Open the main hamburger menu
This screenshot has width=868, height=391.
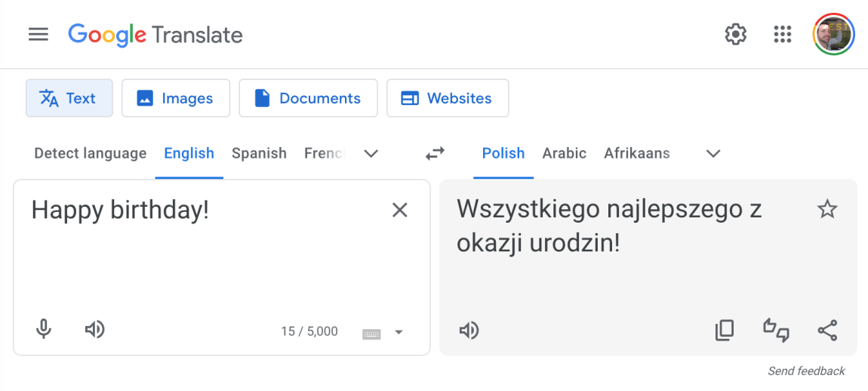click(x=38, y=35)
